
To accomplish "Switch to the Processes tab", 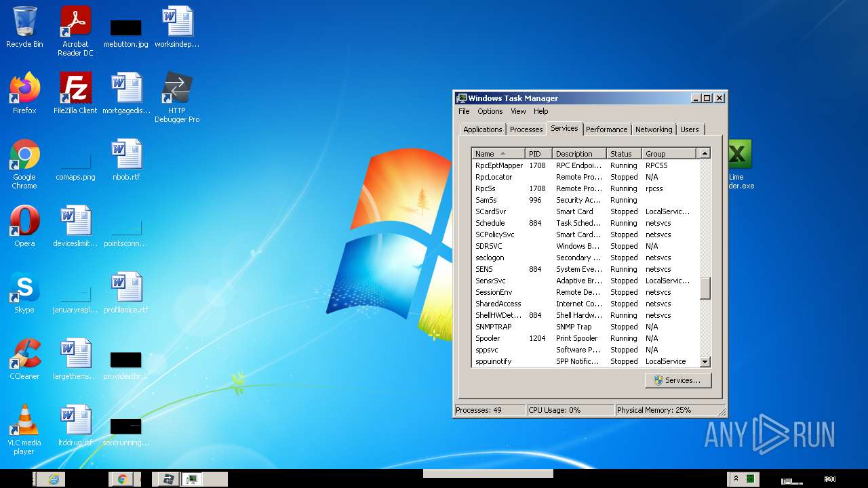I will pos(526,129).
